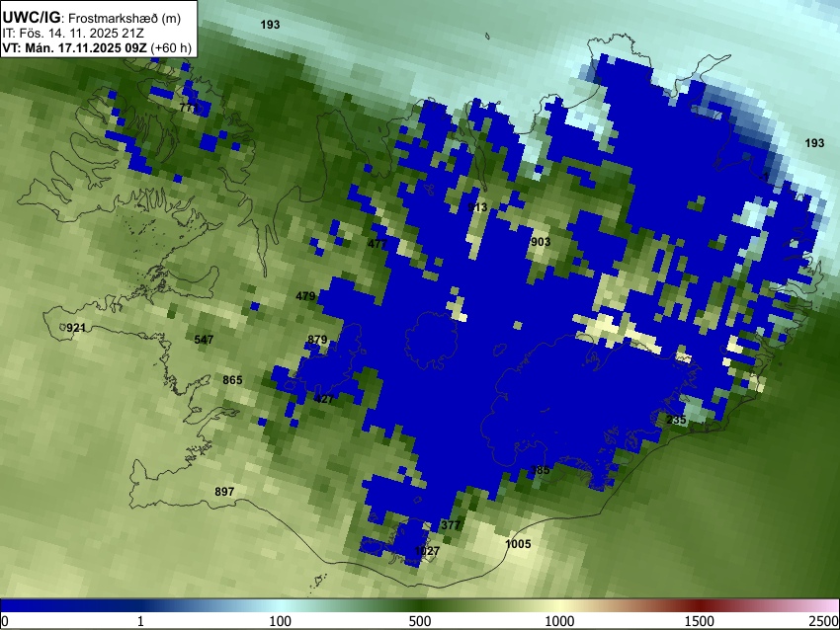The height and width of the screenshot is (630, 840).
Task: Select the 985 map value
Action: (x=540, y=470)
